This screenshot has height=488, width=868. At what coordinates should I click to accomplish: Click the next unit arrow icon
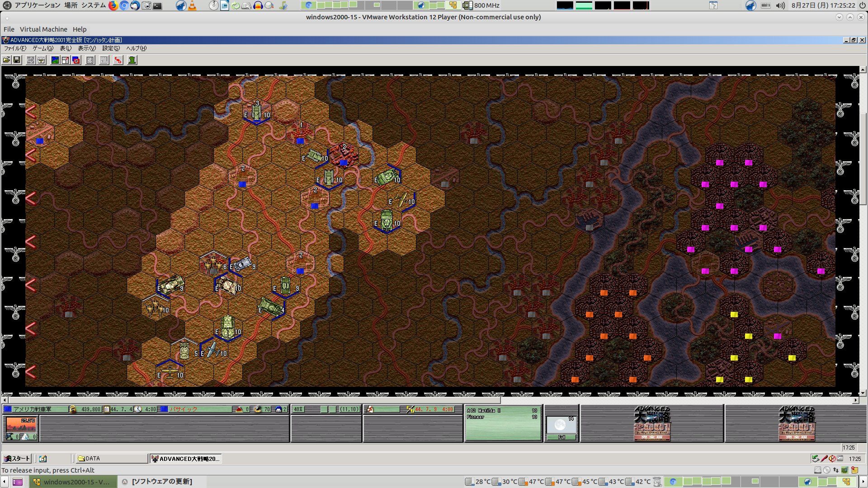click(31, 60)
